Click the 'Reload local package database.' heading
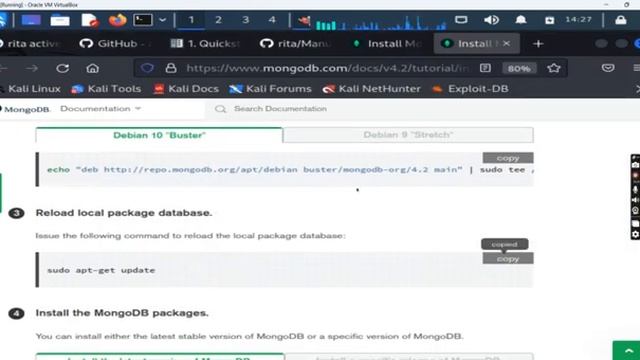640x360 pixels. pos(124,213)
